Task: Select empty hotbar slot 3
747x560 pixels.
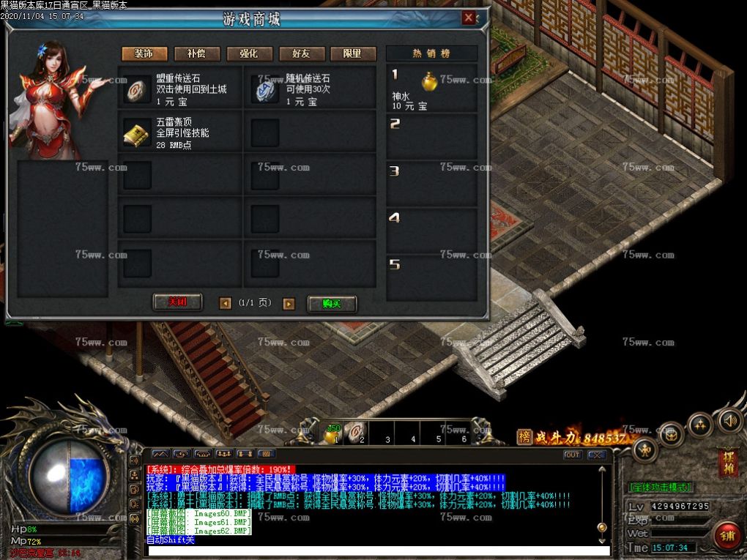Action: 382,433
